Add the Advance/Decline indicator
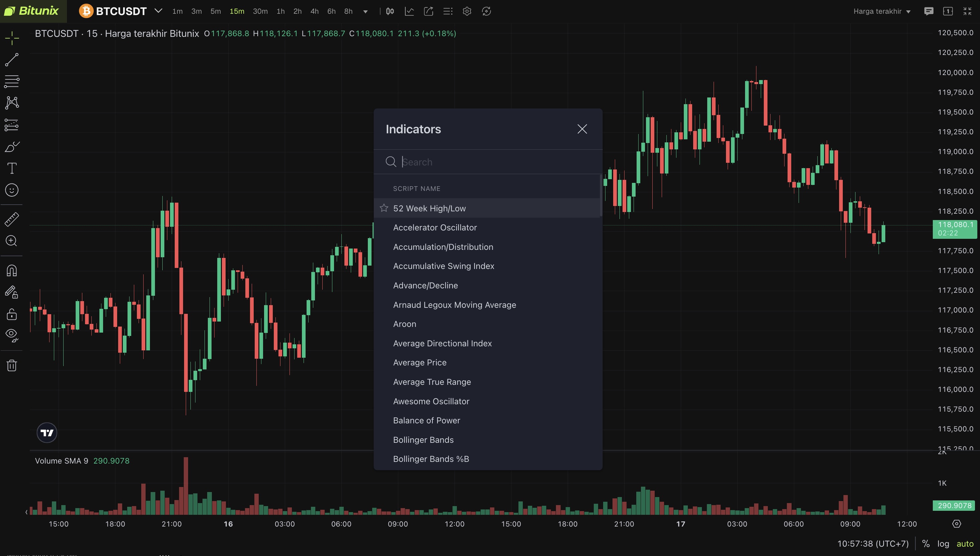Image resolution: width=980 pixels, height=556 pixels. point(487,285)
